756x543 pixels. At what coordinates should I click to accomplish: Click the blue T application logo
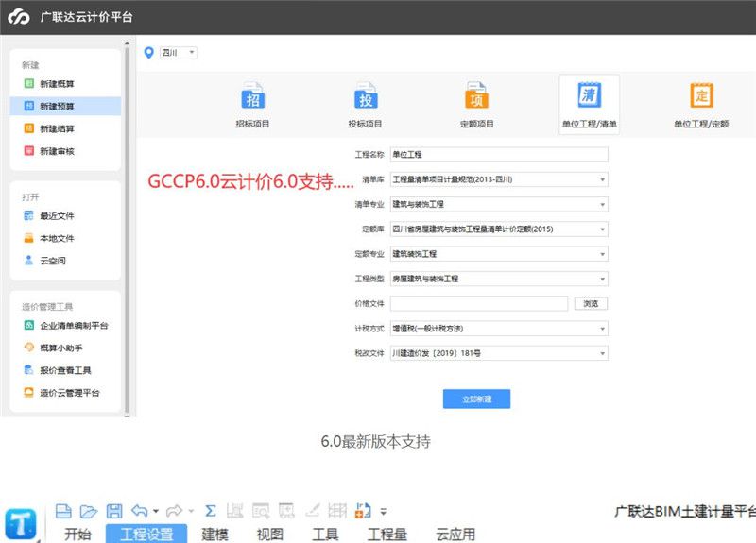pos(20,523)
